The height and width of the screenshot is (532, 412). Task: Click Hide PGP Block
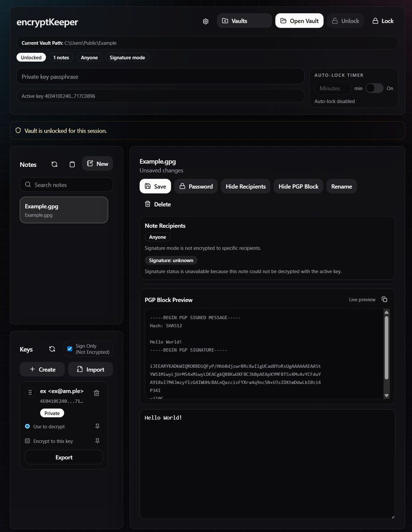(299, 186)
